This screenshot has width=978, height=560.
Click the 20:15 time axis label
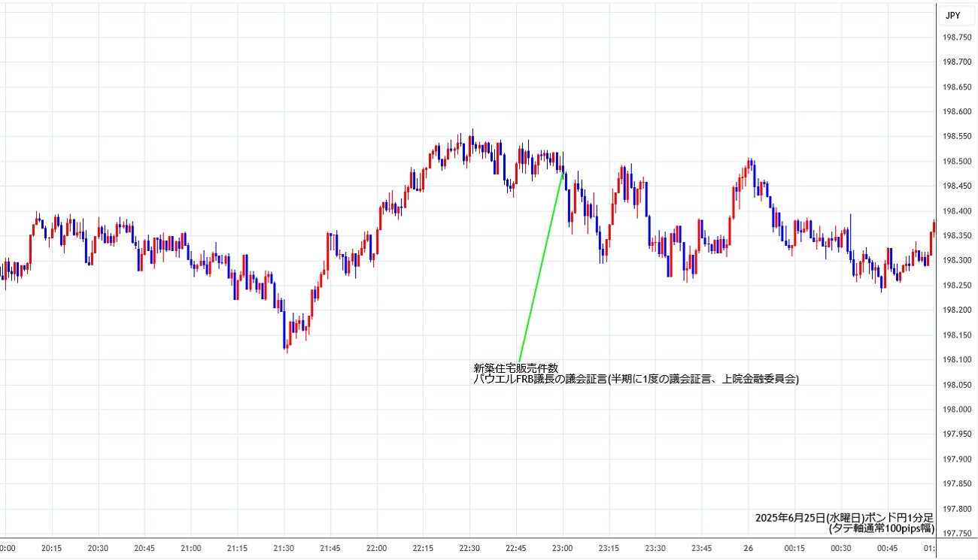52,549
